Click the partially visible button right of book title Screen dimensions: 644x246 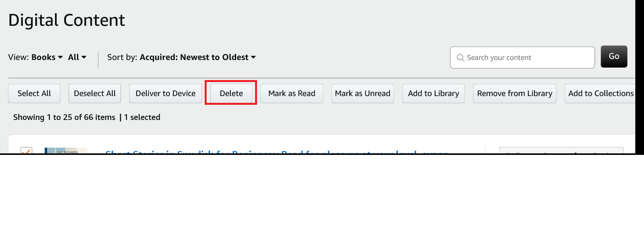(x=561, y=151)
